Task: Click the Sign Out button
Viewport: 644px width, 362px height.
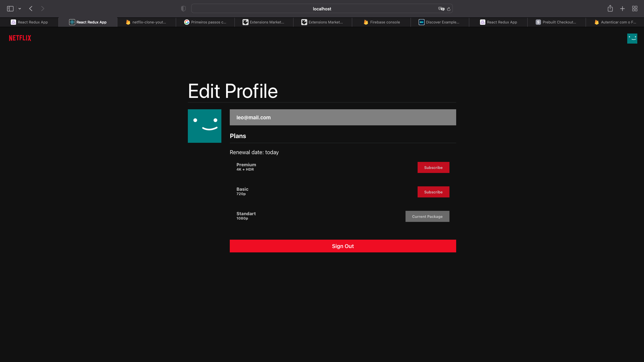Action: [x=342, y=246]
